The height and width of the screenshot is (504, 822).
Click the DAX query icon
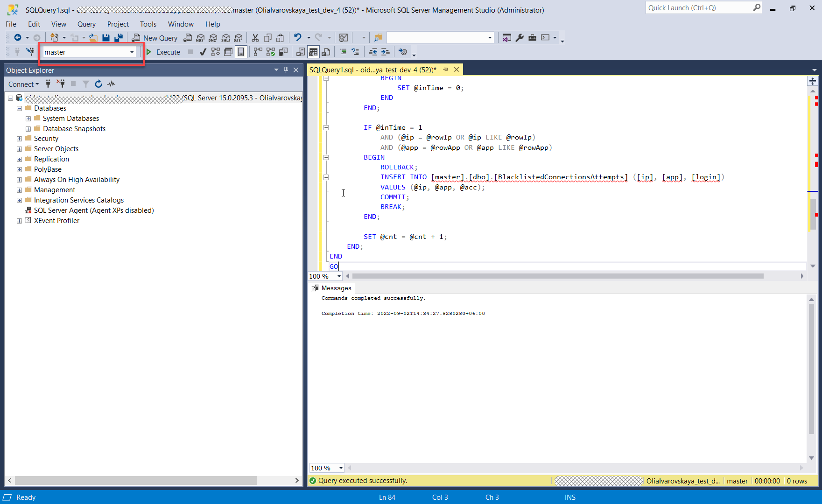point(238,38)
